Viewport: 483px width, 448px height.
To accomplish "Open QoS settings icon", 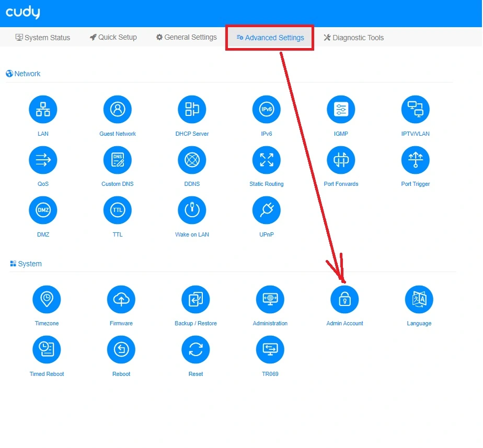I will pos(43,160).
